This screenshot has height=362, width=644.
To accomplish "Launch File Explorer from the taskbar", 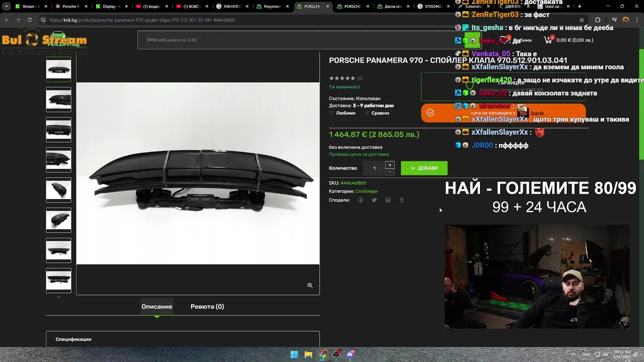I will [x=308, y=354].
